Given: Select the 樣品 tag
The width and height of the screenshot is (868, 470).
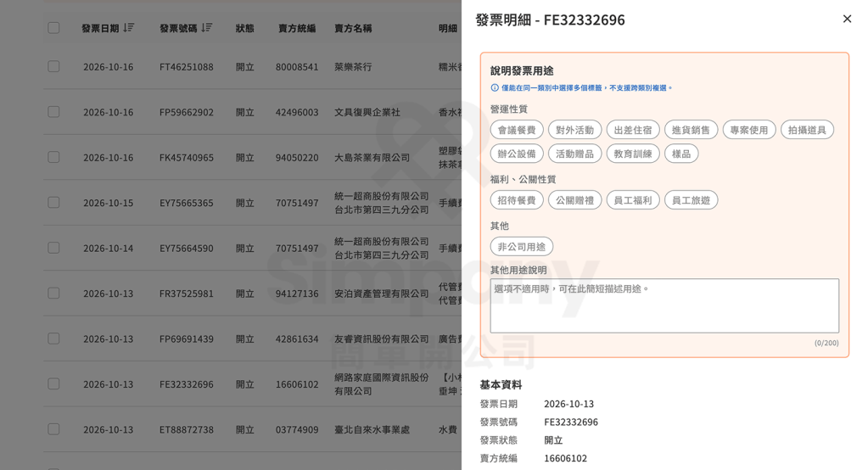Looking at the screenshot, I should point(681,154).
